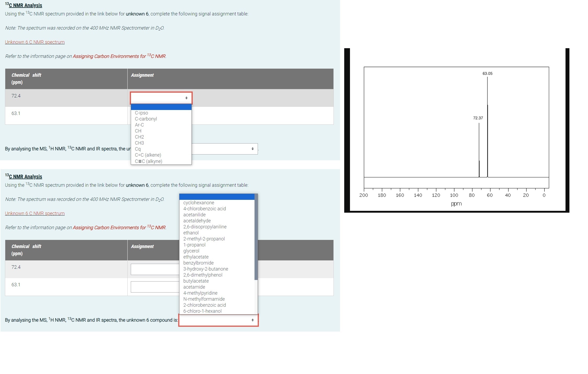588x374 pixels.
Task: Click bottom Unknown 6 C NMR spectrum link
Action: [35, 213]
